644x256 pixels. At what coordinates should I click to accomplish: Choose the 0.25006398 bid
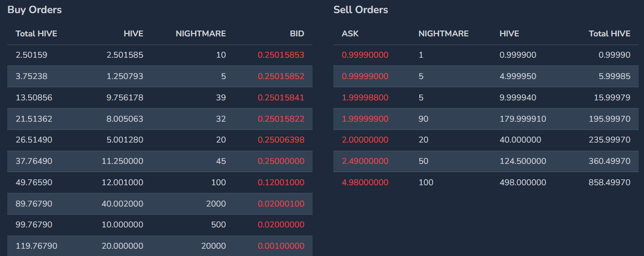281,140
